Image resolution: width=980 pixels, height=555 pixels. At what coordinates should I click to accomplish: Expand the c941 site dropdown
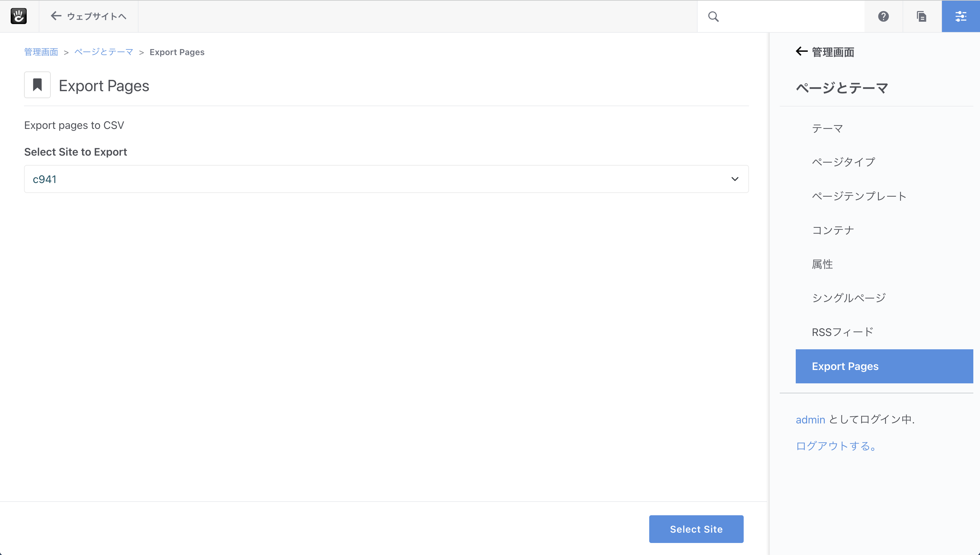[387, 179]
